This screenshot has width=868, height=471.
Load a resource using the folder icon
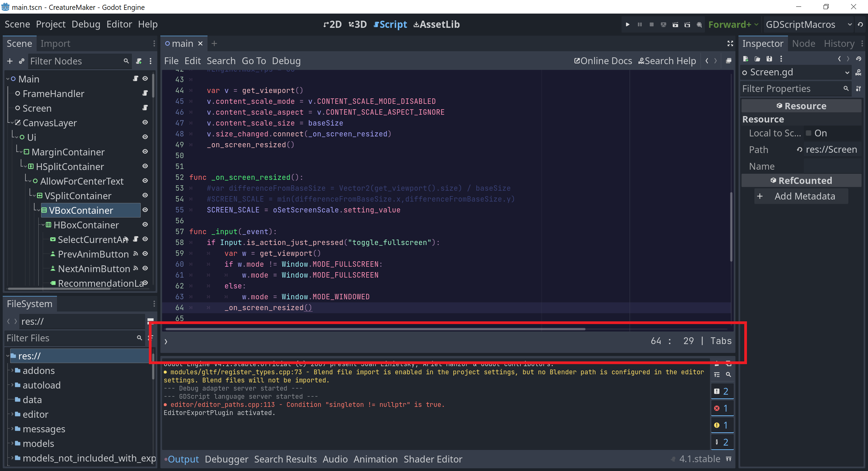tap(757, 58)
